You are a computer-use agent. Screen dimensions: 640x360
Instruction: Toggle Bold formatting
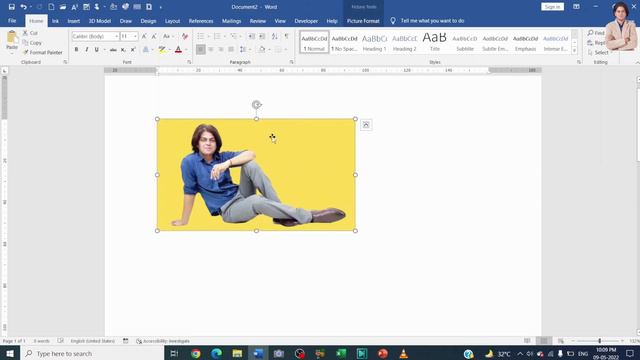click(76, 49)
